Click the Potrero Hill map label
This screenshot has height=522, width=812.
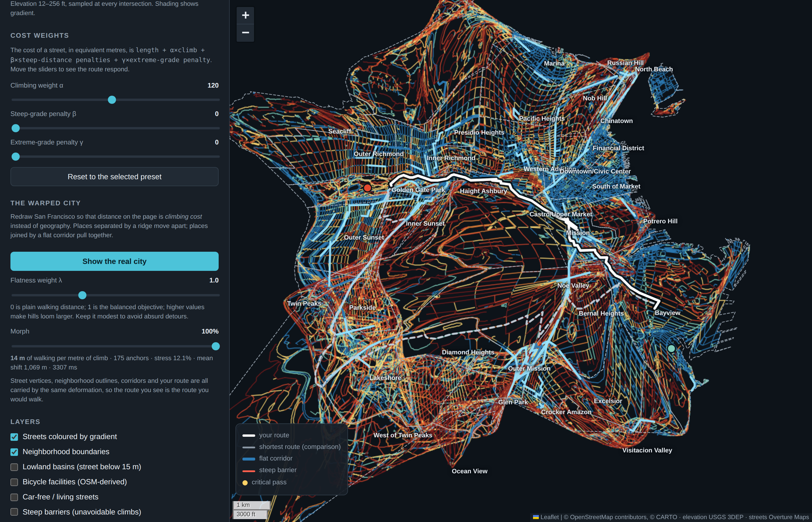(x=660, y=221)
